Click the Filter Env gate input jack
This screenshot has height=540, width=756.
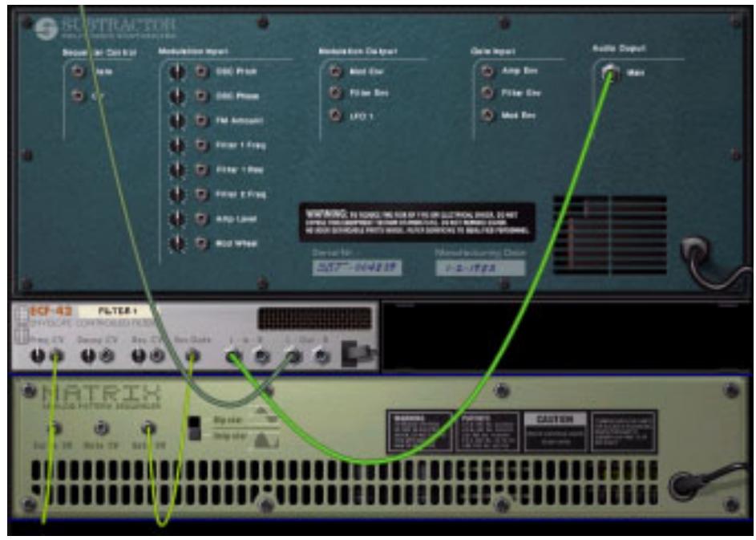click(x=487, y=92)
